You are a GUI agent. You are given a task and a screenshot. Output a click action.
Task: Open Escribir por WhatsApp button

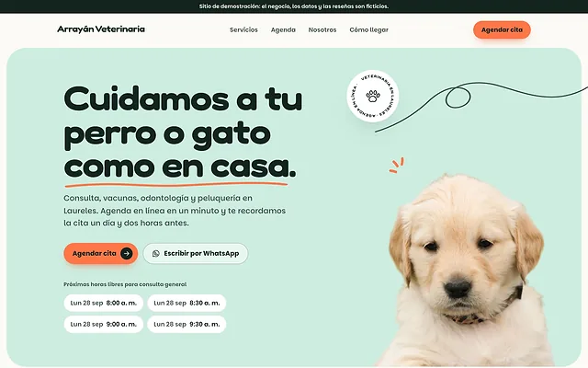(196, 254)
